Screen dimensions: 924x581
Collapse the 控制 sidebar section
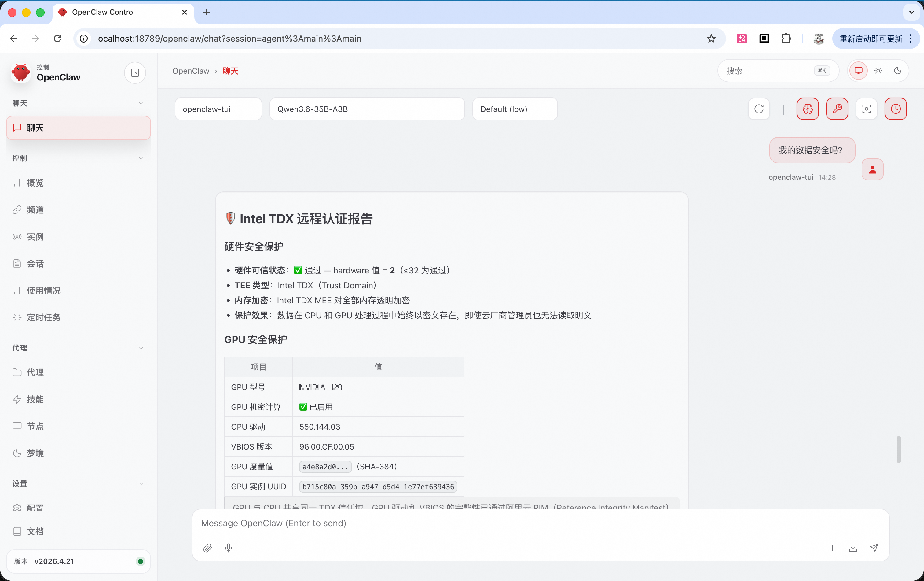[78, 158]
